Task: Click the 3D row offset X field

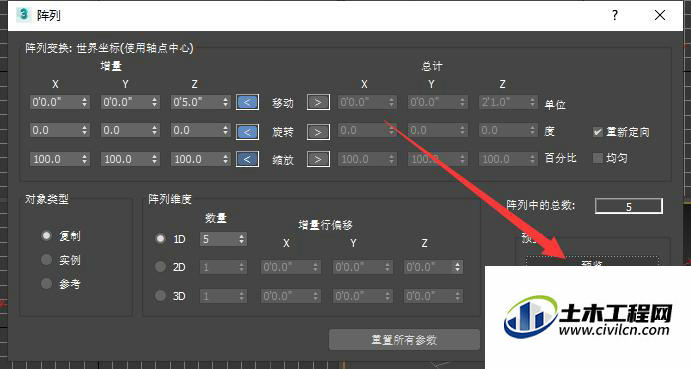Action: coord(290,296)
